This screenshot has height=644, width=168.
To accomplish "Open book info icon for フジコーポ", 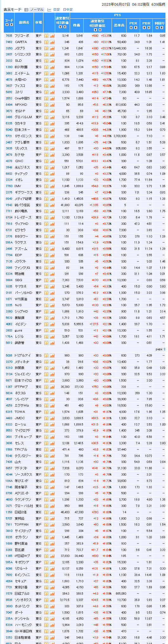I will [x=46, y=36].
